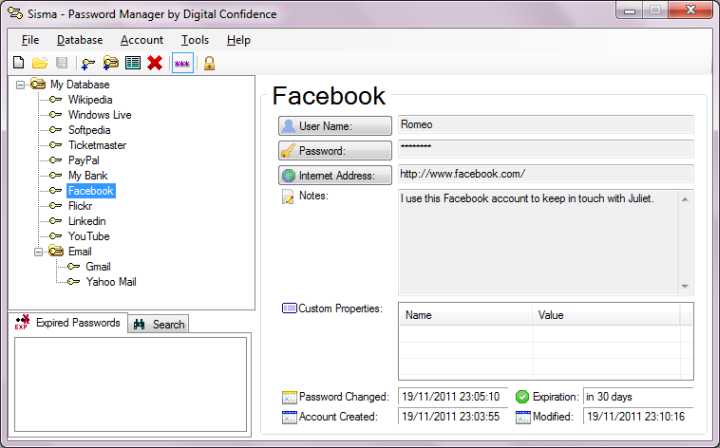
Task: Click the red X delete icon
Action: coord(154,63)
